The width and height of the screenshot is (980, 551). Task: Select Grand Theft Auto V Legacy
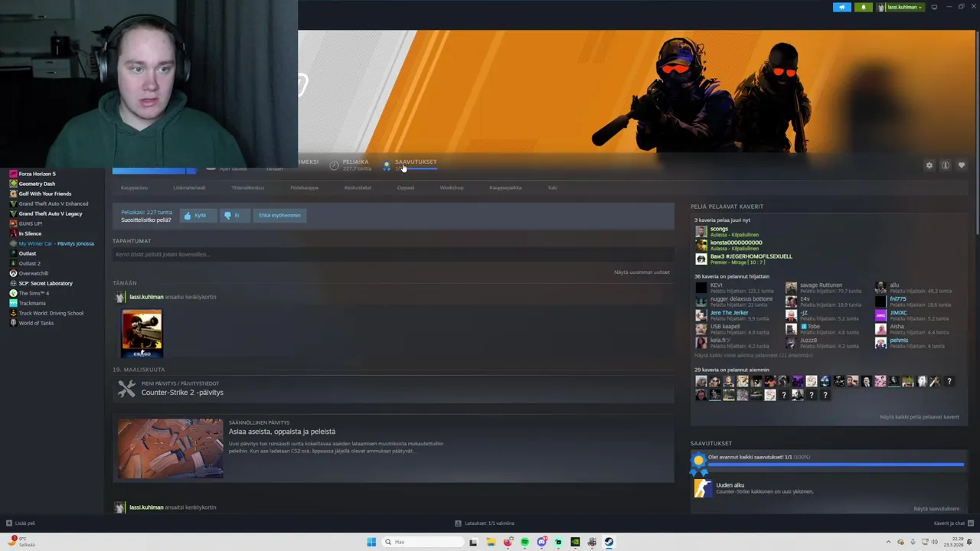pyautogui.click(x=50, y=214)
